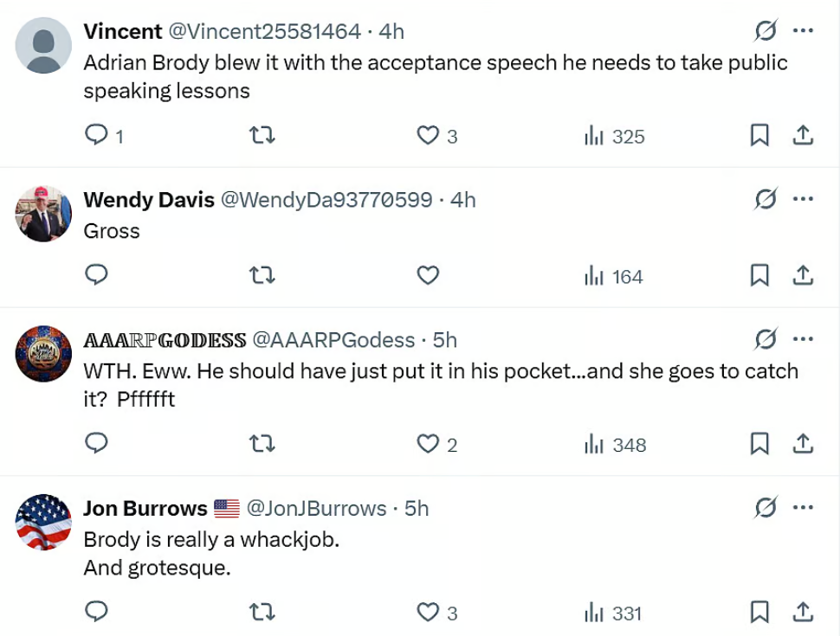Open the @JonJBurrows profile handle
Viewport: 840px width, 636px height.
click(316, 508)
